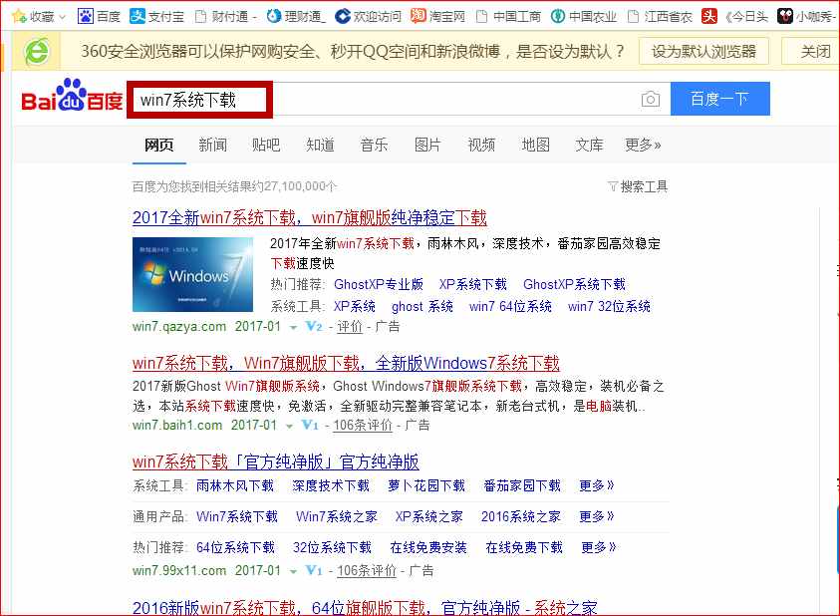Screen dimensions: 840x616
Task: Open the 淘宝网 bookmark
Action: coord(437,17)
